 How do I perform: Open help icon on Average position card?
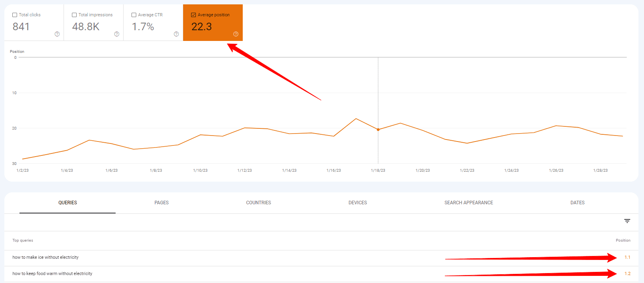pyautogui.click(x=236, y=34)
